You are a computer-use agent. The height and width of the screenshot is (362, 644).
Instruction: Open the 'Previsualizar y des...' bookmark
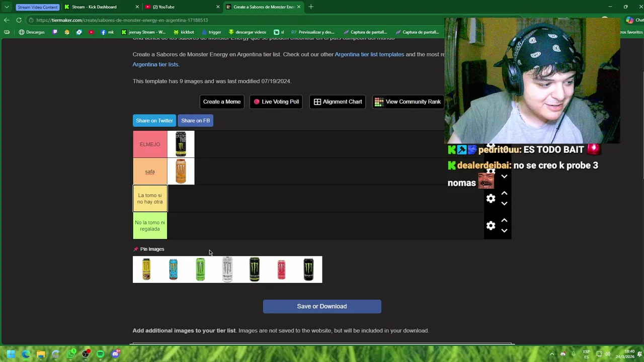coord(313,32)
